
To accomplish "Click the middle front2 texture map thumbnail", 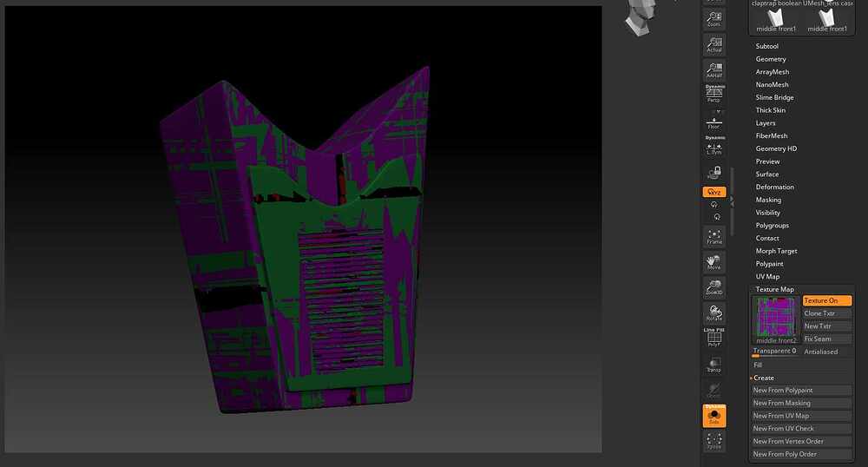I will 775,319.
